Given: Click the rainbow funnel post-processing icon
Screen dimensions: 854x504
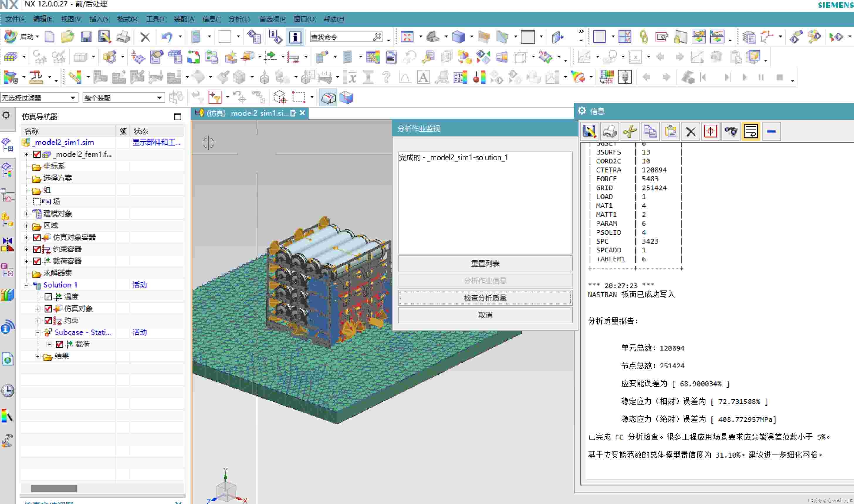Looking at the screenshot, I should coord(11,77).
